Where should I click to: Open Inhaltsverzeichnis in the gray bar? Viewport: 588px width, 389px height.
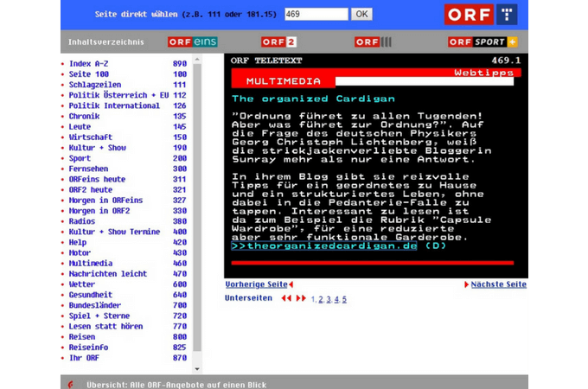(106, 42)
